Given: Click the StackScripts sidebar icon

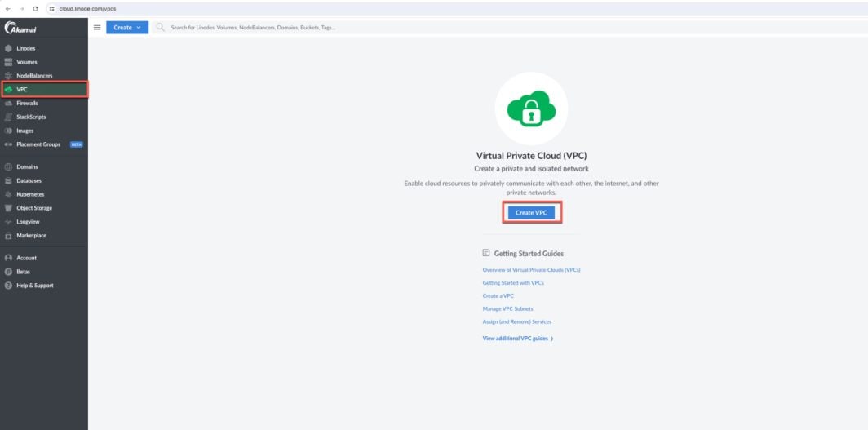Looking at the screenshot, I should [8, 117].
